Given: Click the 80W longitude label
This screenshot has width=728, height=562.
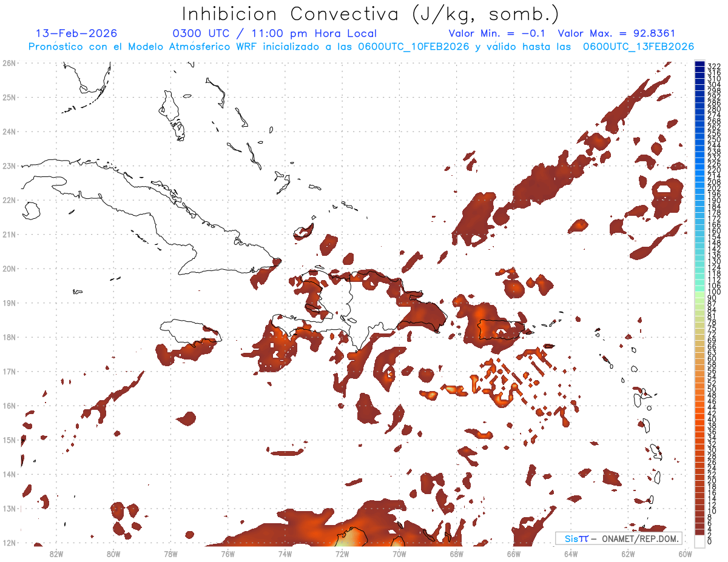Looking at the screenshot, I should coord(113,554).
